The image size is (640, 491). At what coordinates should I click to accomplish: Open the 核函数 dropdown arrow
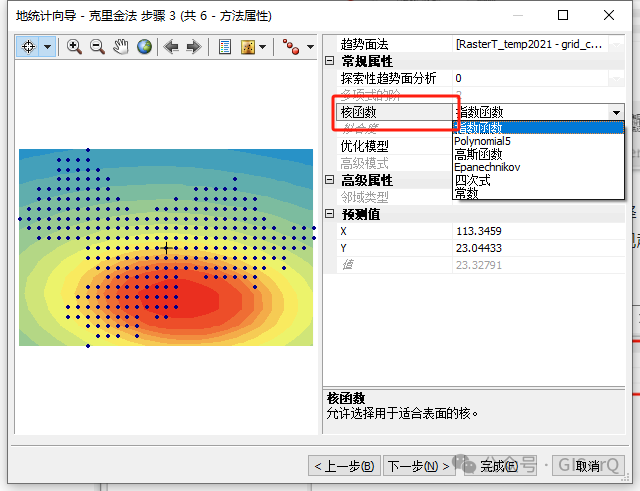pyautogui.click(x=616, y=112)
